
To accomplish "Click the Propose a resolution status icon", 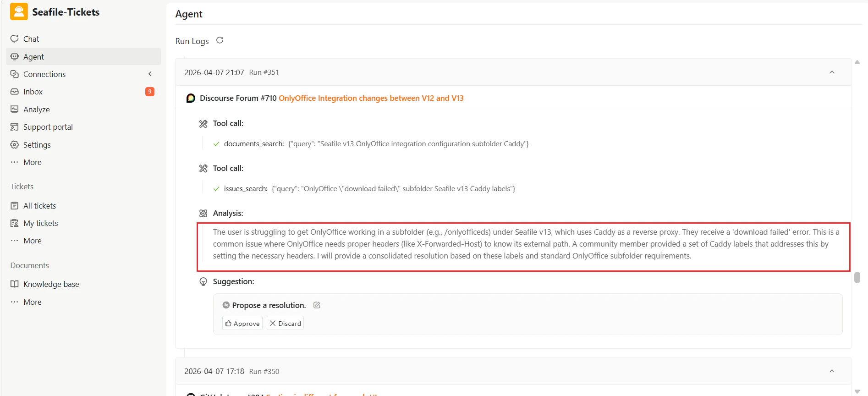I will click(226, 305).
